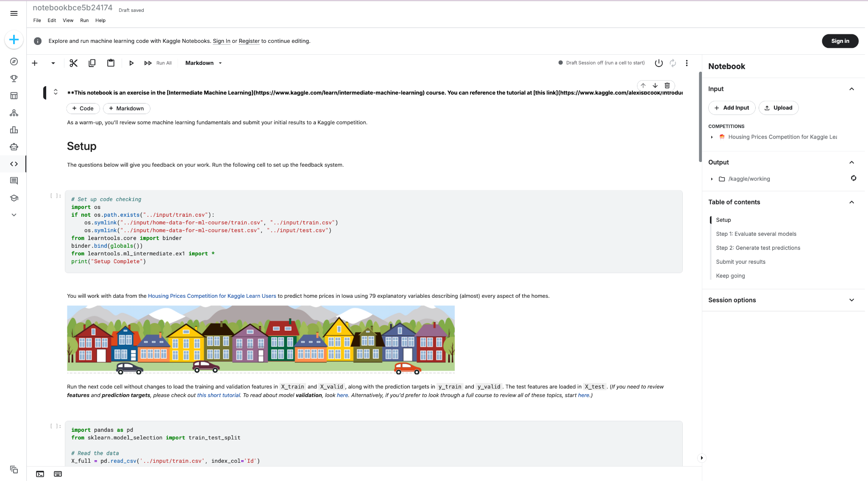Open the Datasets icon in the sidebar

[x=14, y=95]
